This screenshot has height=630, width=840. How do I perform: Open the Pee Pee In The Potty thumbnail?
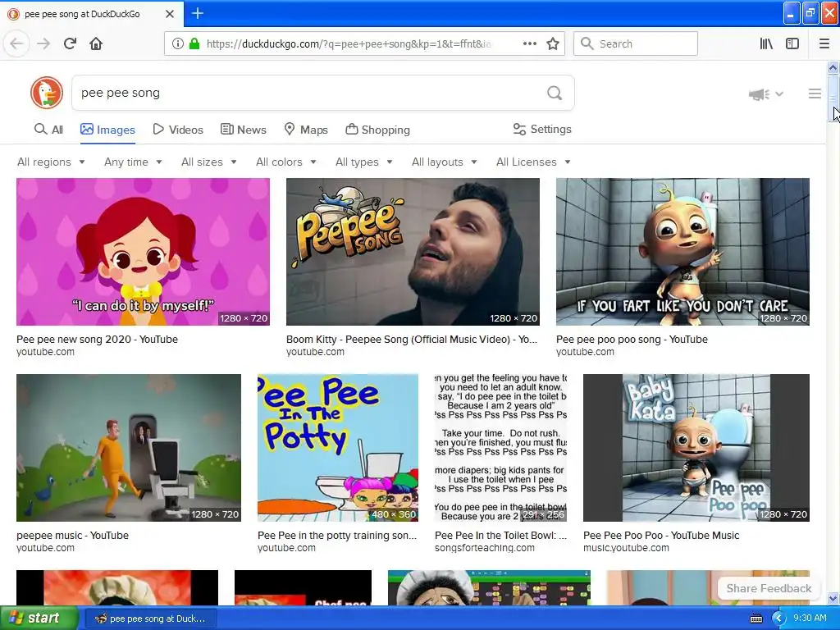pos(337,448)
